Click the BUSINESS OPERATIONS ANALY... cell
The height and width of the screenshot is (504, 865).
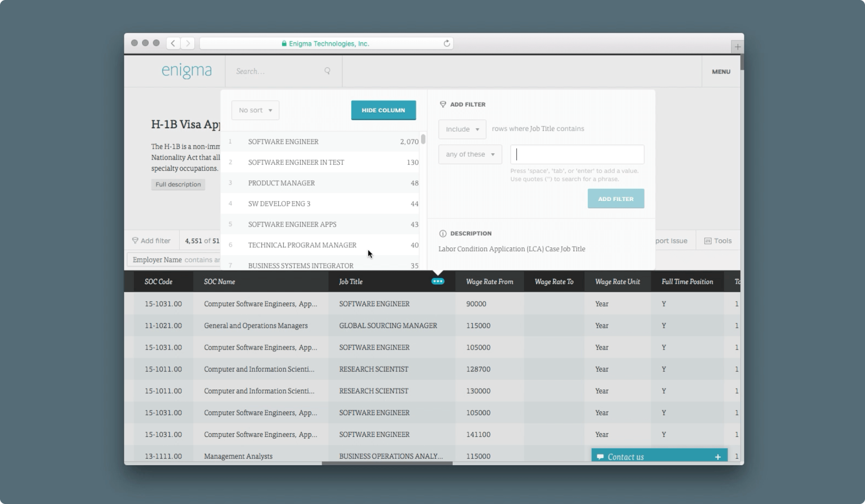click(x=391, y=456)
